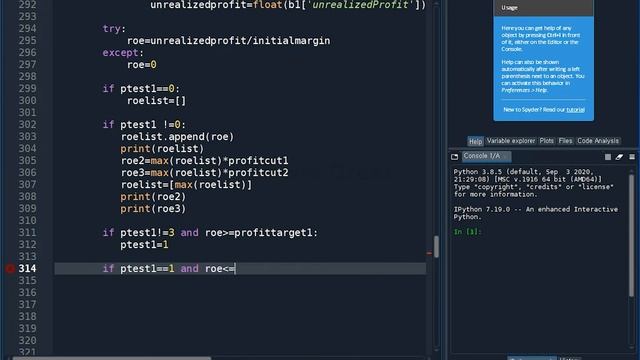Open the Spyder tutorial link
The height and width of the screenshot is (360, 640).
[x=575, y=109]
